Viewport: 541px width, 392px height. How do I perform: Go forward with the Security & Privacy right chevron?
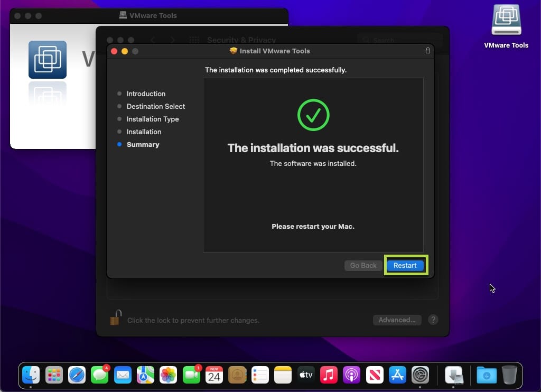point(173,40)
